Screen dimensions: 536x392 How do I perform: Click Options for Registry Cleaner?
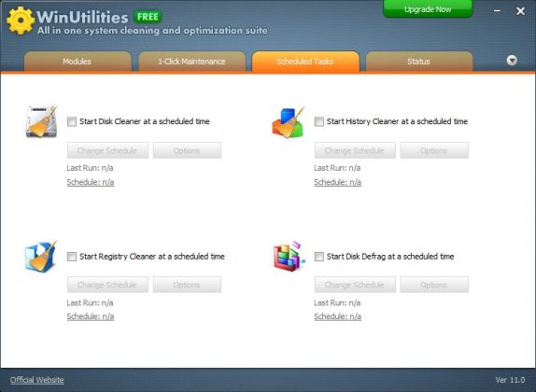(187, 285)
